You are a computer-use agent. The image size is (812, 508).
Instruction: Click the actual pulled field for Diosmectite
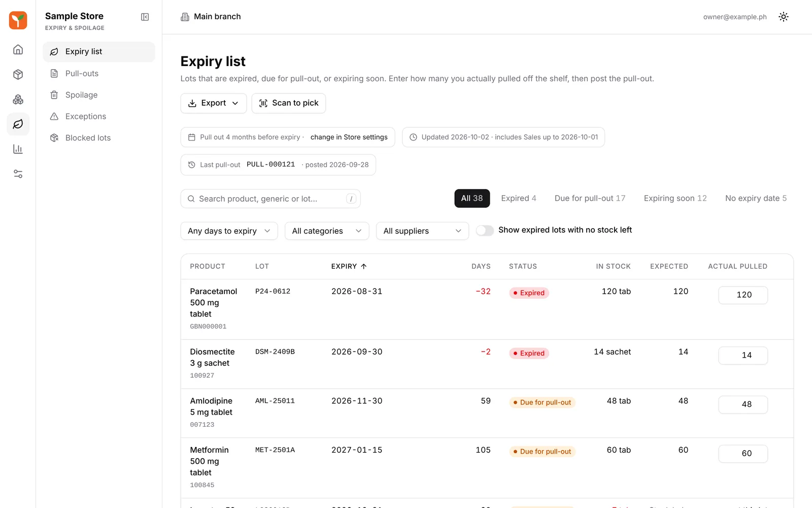click(743, 356)
